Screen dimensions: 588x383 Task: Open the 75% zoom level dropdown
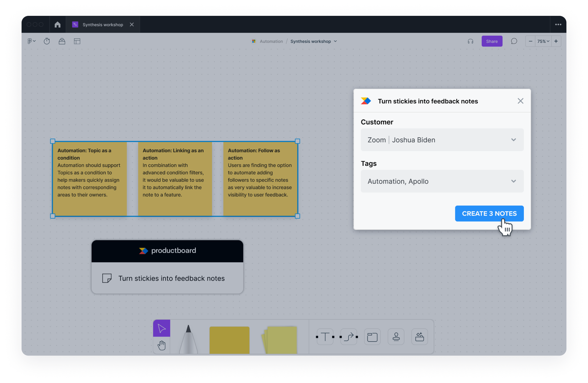[543, 41]
